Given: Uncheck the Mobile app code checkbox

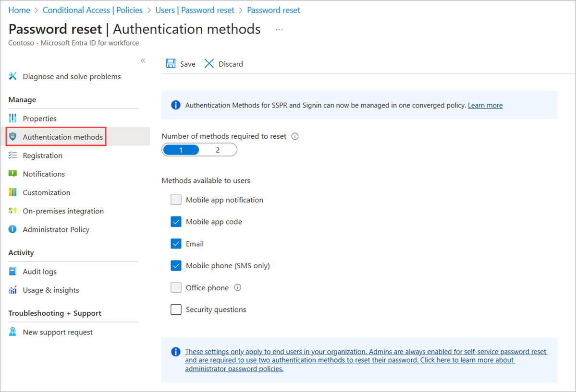Looking at the screenshot, I should [176, 222].
